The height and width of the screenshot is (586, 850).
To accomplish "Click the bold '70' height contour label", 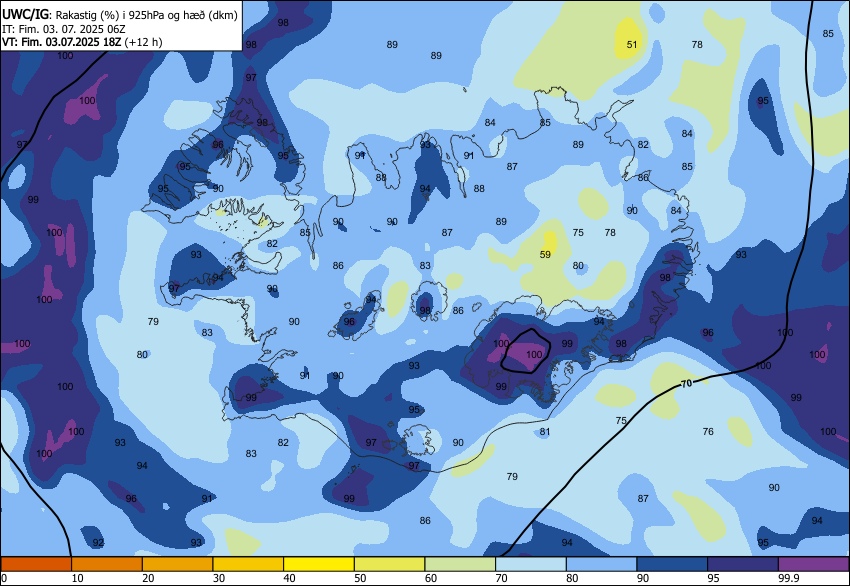I will click(686, 384).
